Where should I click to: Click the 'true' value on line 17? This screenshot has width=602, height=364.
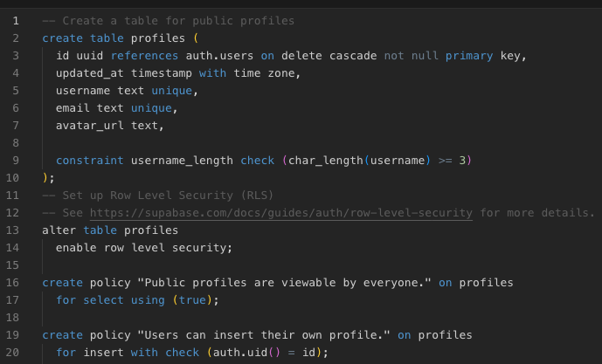tap(192, 300)
